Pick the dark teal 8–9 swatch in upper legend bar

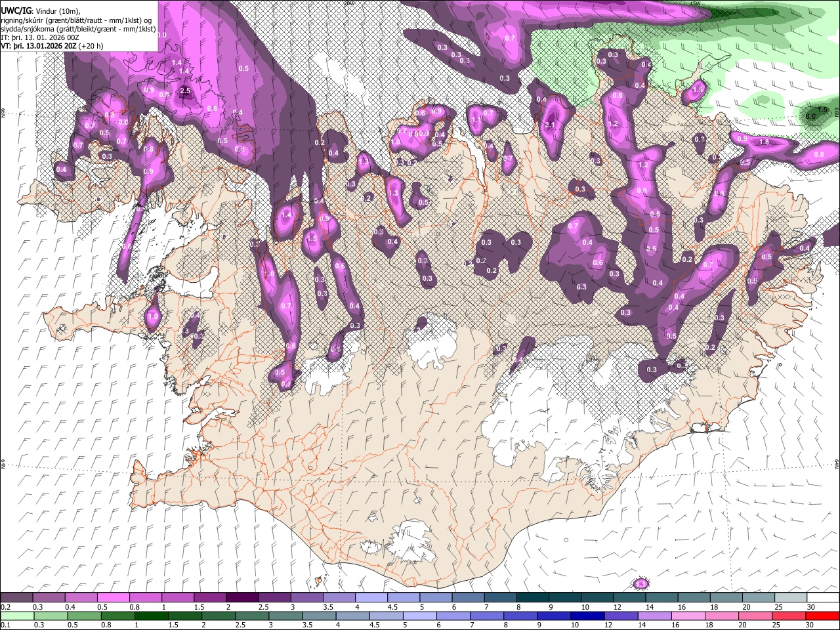tap(532, 598)
